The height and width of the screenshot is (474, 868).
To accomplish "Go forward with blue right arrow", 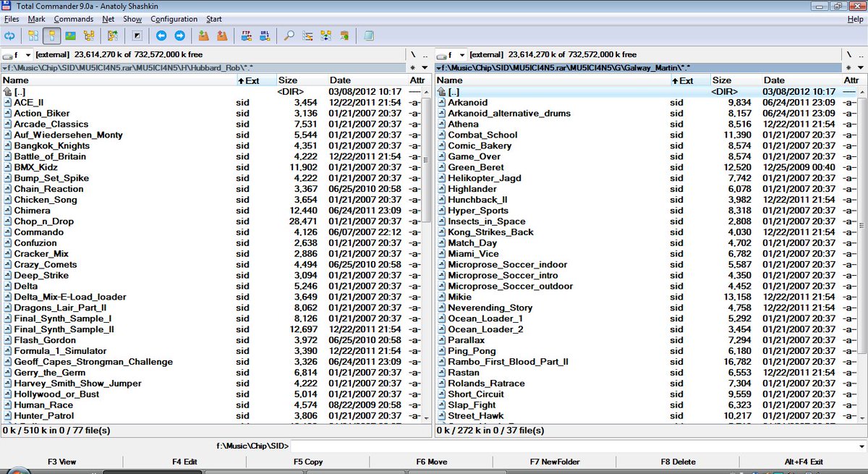I will [x=179, y=35].
